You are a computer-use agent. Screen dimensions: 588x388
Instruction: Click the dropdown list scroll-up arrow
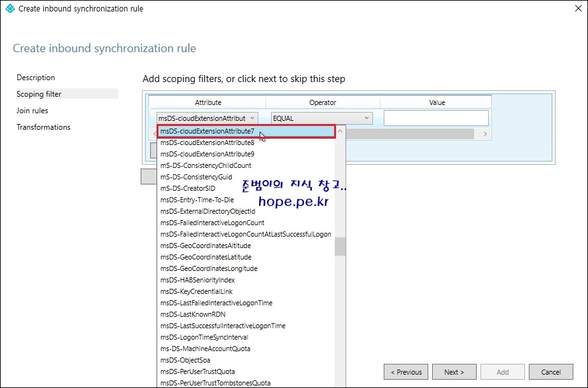(x=340, y=131)
